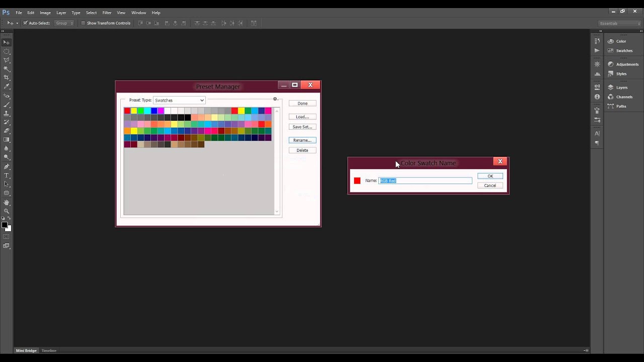Screen dimensions: 644x362
Task: Select the Horizontal Type tool
Action: point(7,175)
